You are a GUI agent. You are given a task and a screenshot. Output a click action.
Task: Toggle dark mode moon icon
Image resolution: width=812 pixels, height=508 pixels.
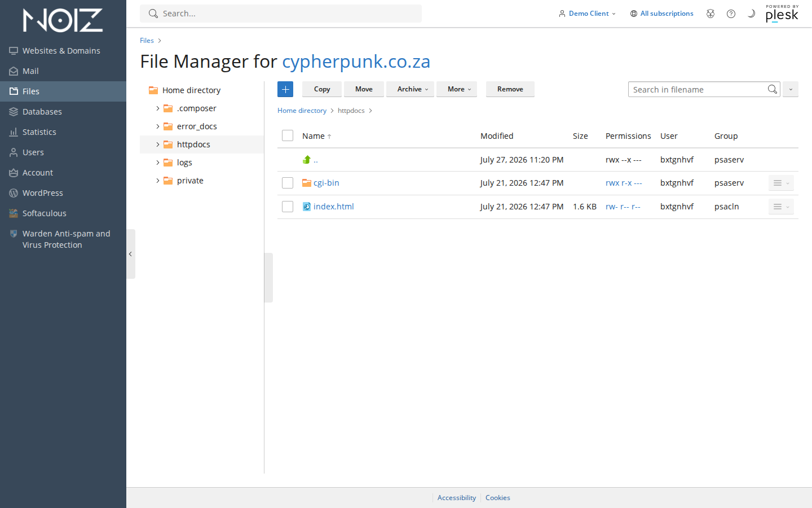click(751, 14)
